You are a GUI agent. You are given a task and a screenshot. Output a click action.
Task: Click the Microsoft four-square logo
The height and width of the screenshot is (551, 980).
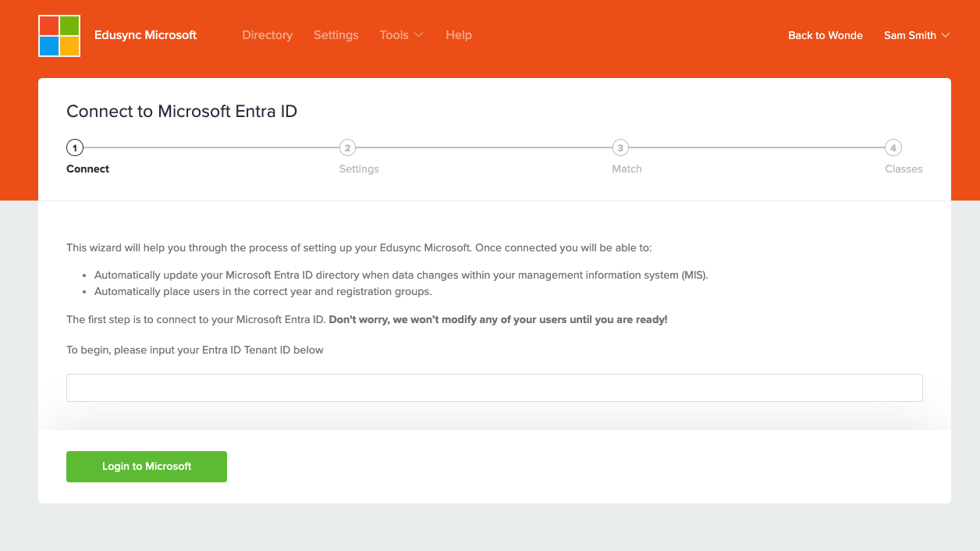[59, 36]
